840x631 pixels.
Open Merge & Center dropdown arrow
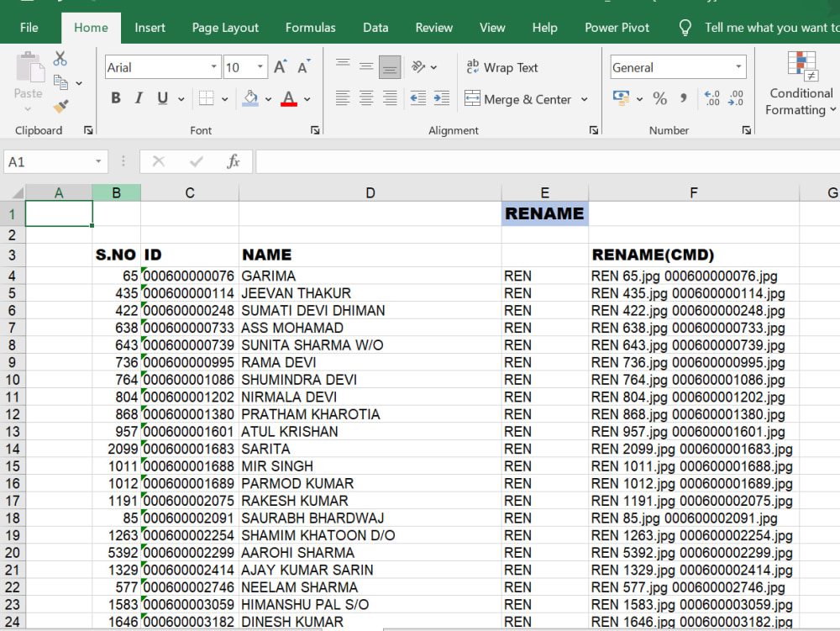(x=584, y=99)
